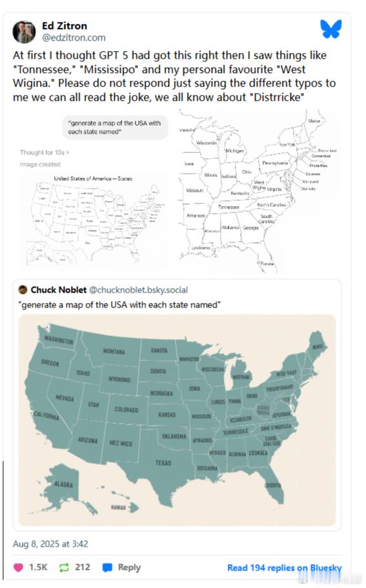Open the Aug 8, 2025 timestamp

tap(50, 544)
